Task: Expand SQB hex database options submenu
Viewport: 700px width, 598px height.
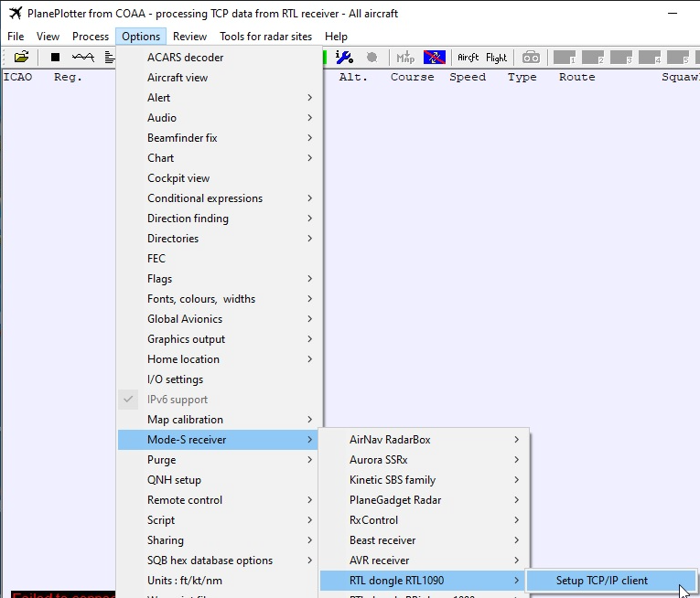Action: point(220,561)
